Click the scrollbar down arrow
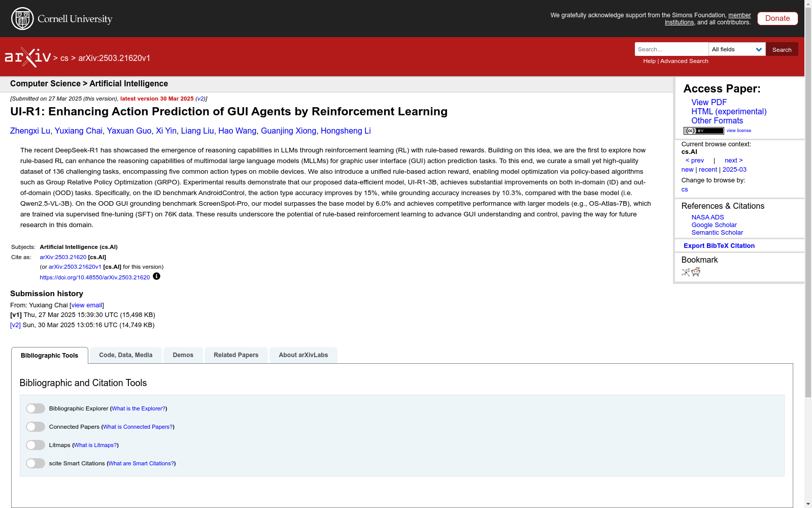Viewport: 812px width, 508px height. (x=808, y=504)
